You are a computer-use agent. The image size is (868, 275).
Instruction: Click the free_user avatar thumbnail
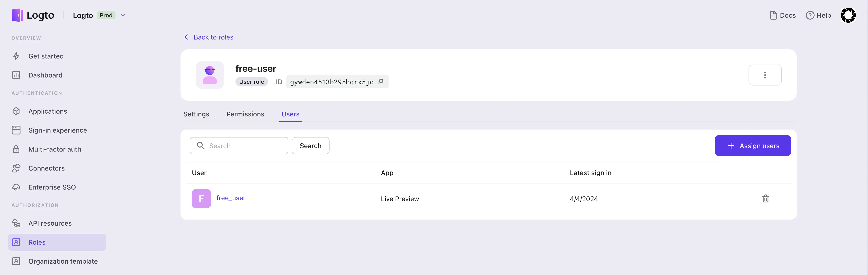click(201, 199)
